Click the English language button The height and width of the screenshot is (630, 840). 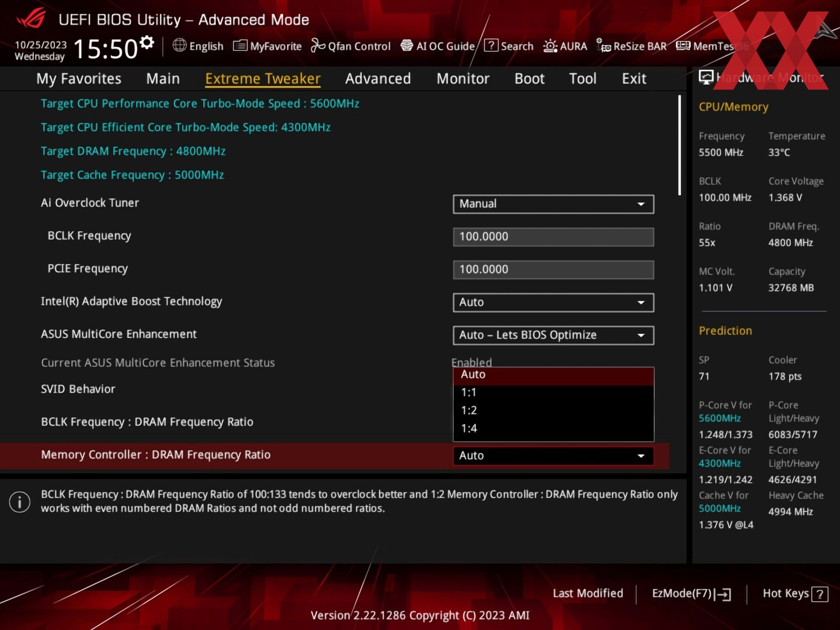click(198, 46)
